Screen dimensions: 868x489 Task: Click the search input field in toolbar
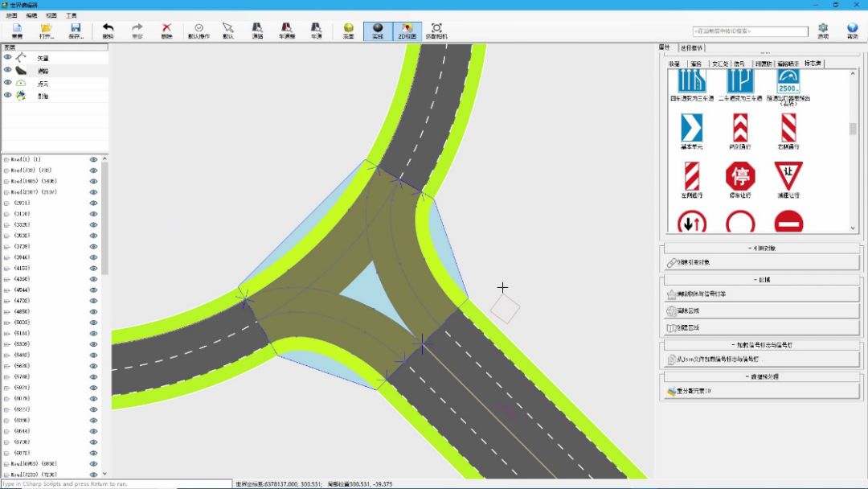click(x=750, y=31)
